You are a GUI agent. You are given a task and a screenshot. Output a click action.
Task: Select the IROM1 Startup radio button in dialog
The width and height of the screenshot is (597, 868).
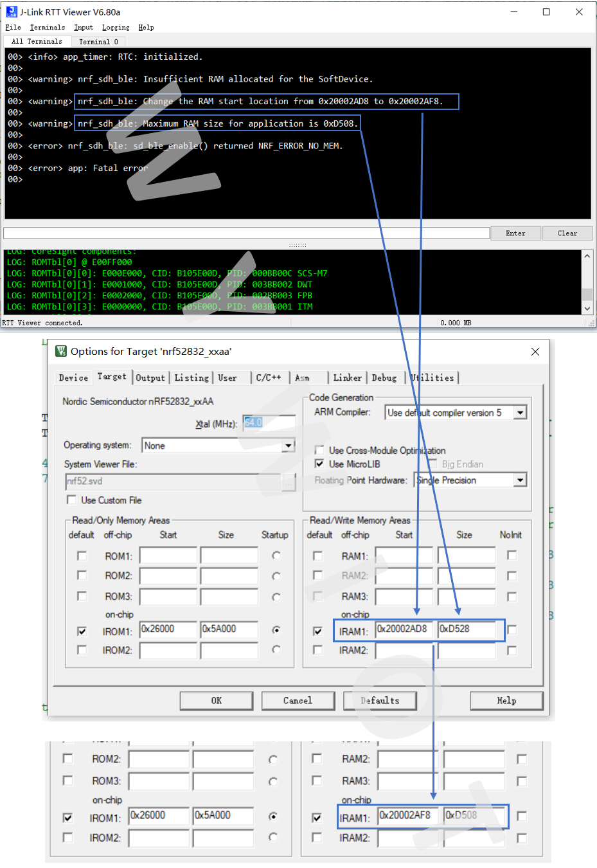(276, 630)
